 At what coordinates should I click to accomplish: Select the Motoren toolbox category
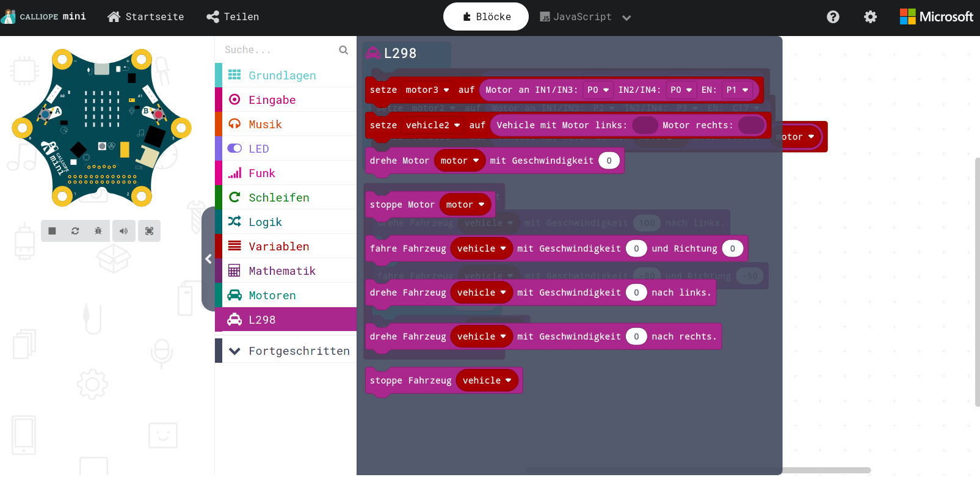tap(286, 295)
